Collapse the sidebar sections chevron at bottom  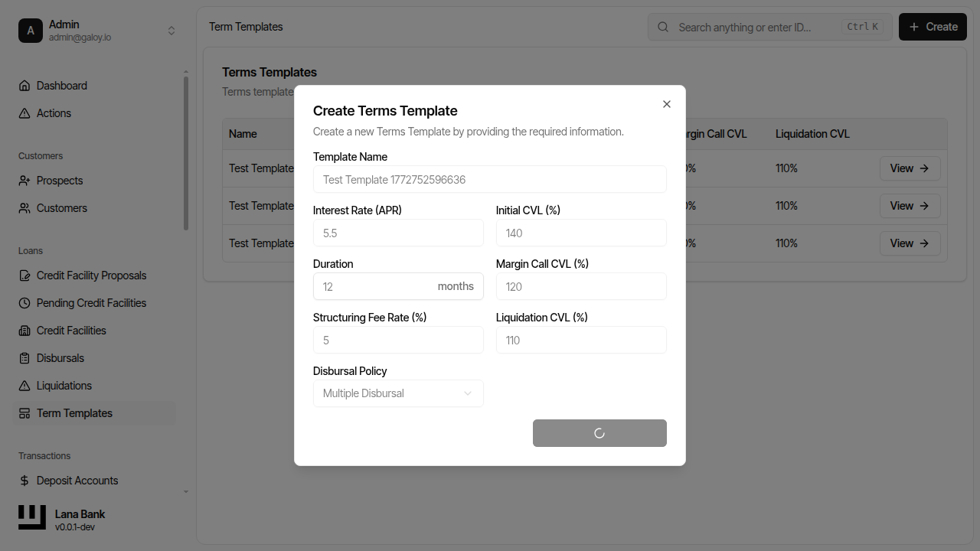pyautogui.click(x=185, y=491)
